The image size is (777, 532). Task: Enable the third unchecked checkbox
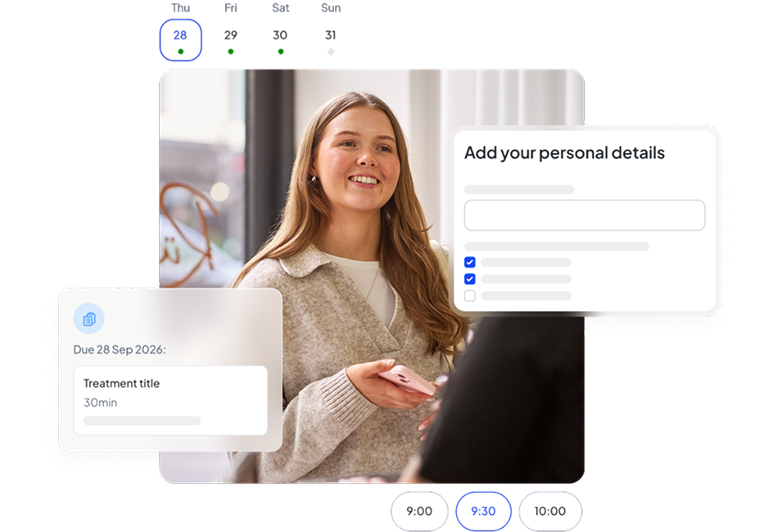click(470, 296)
